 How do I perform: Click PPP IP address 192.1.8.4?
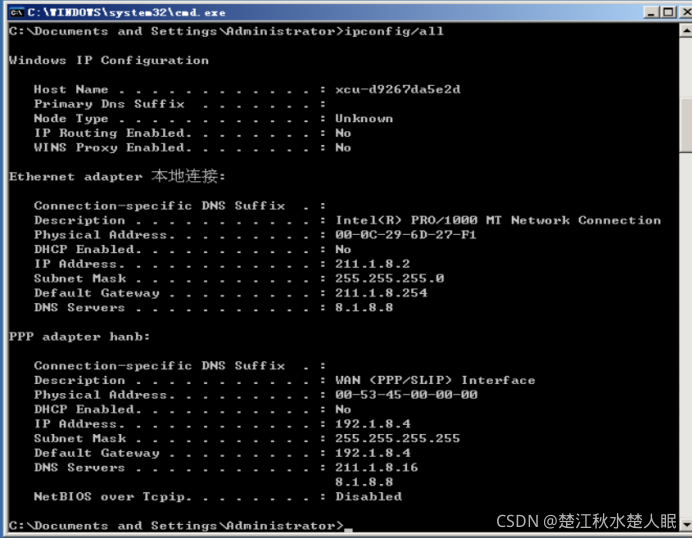click(373, 424)
